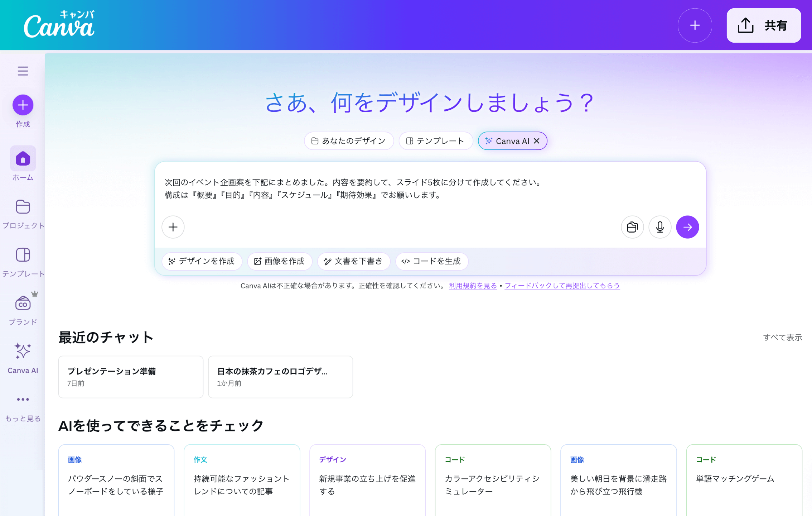The image size is (812, 516).
Task: Open the カラーアクセシビリティシミュレーター code card
Action: pyautogui.click(x=493, y=480)
